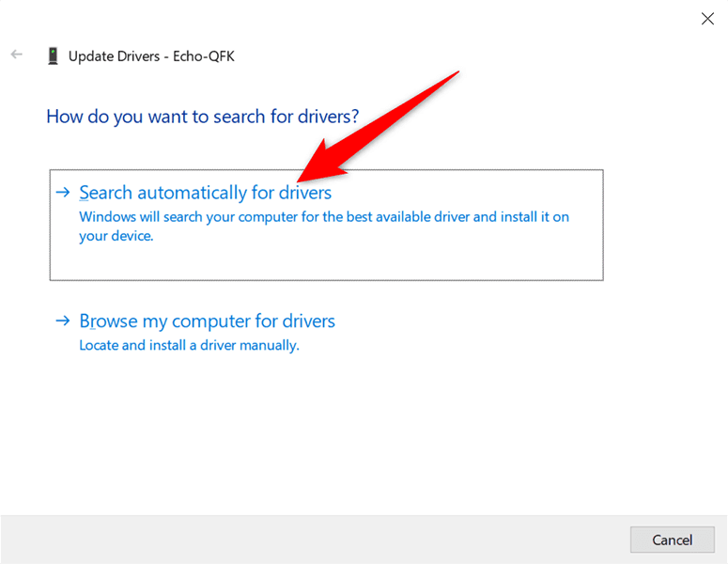Close the Update Drivers dialog
This screenshot has height=564, width=728.
point(707,19)
